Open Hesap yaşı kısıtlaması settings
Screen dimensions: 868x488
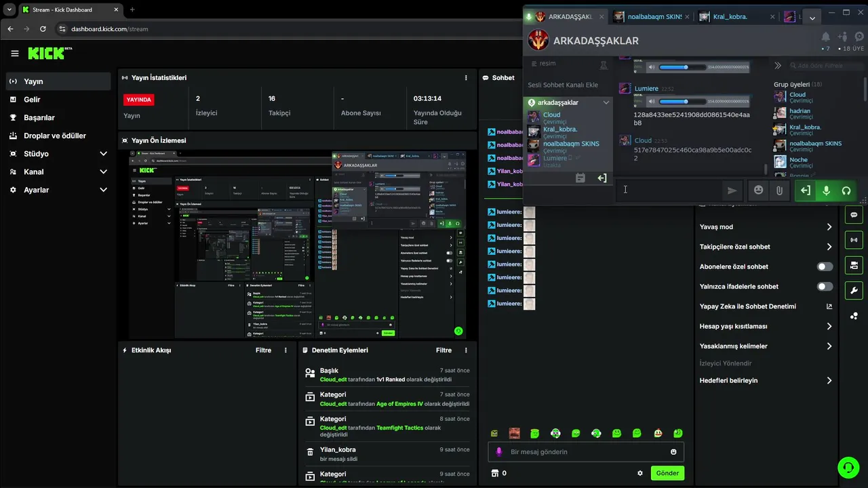[x=766, y=326]
